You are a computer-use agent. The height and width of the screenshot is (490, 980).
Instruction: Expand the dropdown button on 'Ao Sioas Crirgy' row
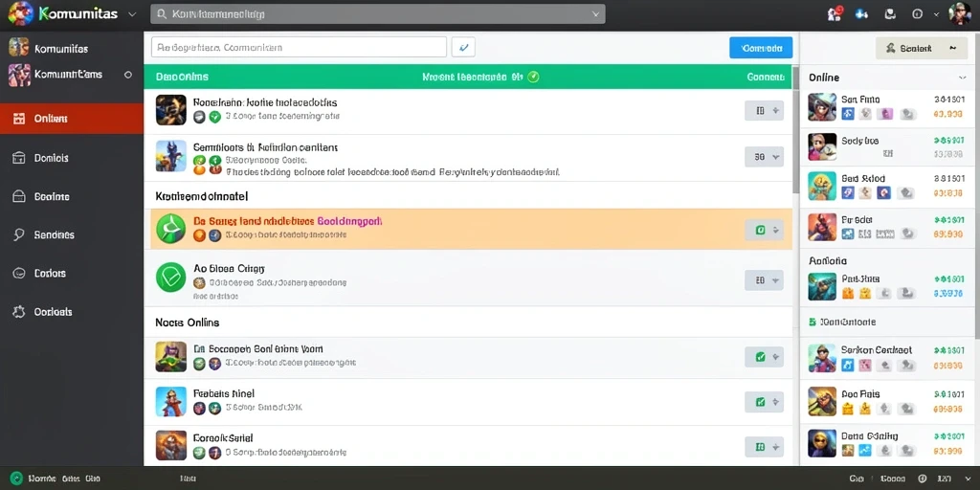(x=764, y=280)
